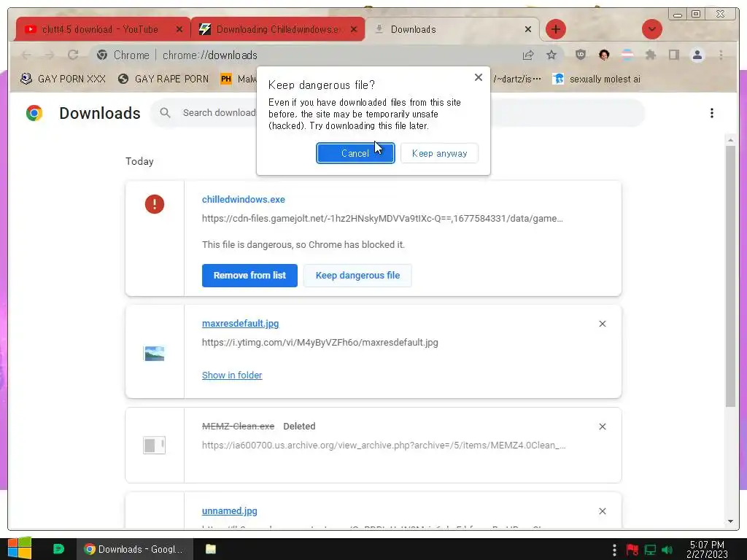The width and height of the screenshot is (747, 560).
Task: Open the volume speaker tray icon
Action: tap(667, 550)
